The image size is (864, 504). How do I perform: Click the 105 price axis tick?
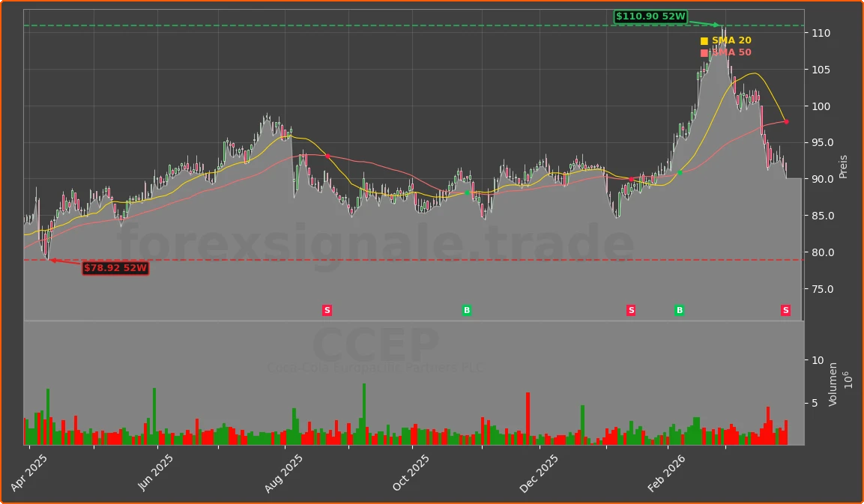pos(821,70)
